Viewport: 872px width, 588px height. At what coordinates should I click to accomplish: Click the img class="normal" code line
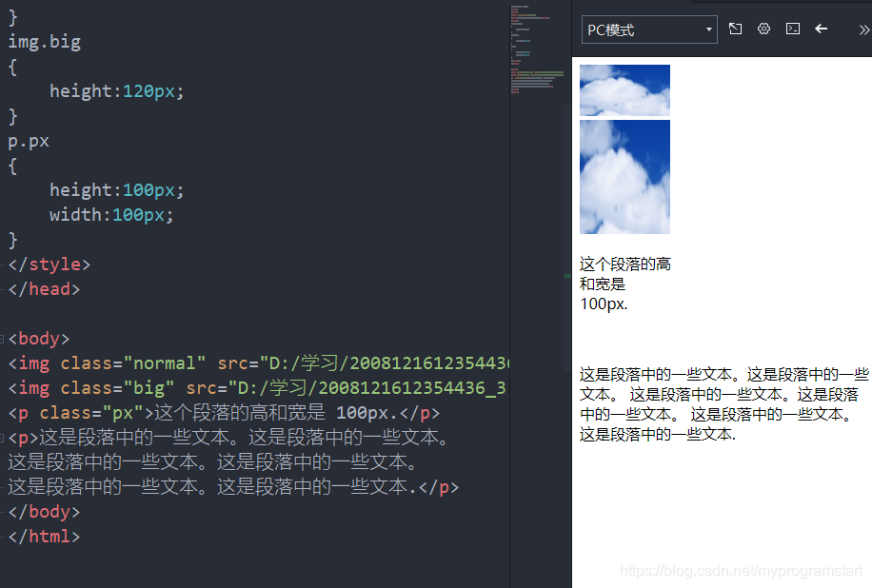[x=259, y=363]
